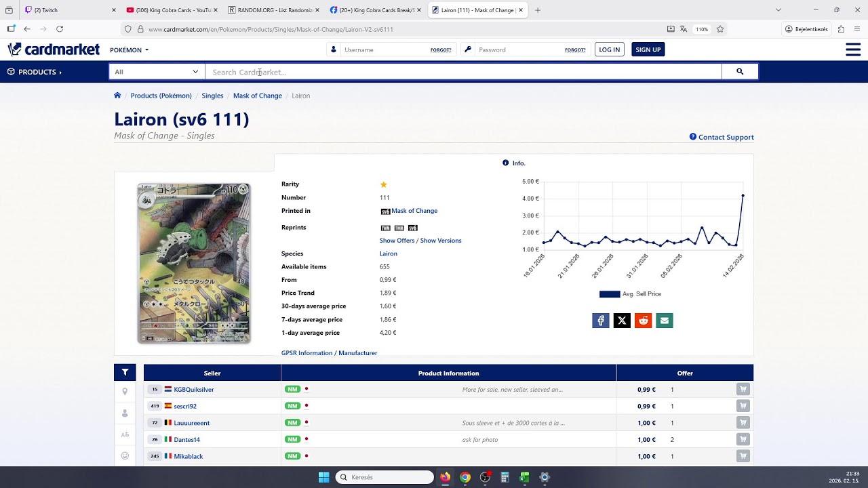Screen dimensions: 868x488
Task: Expand the PRODUCTS menu
Action: pos(34,72)
